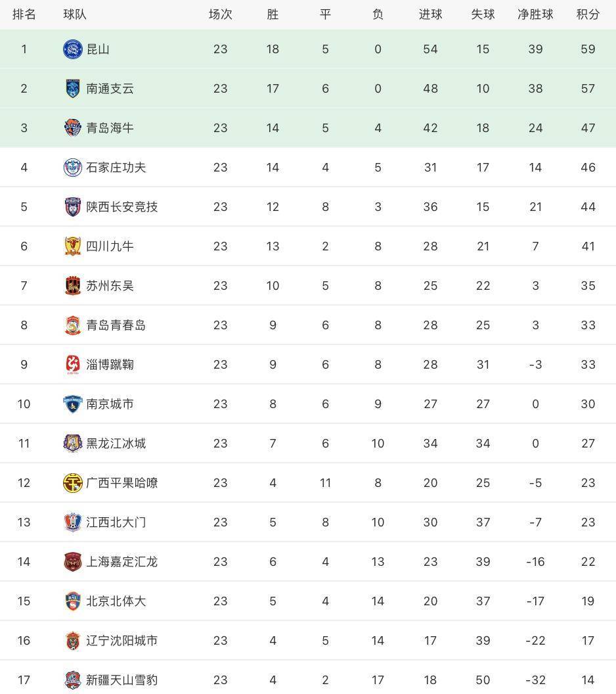The height and width of the screenshot is (694, 616).
Task: Open the 南京城市 team name link
Action: (x=110, y=404)
